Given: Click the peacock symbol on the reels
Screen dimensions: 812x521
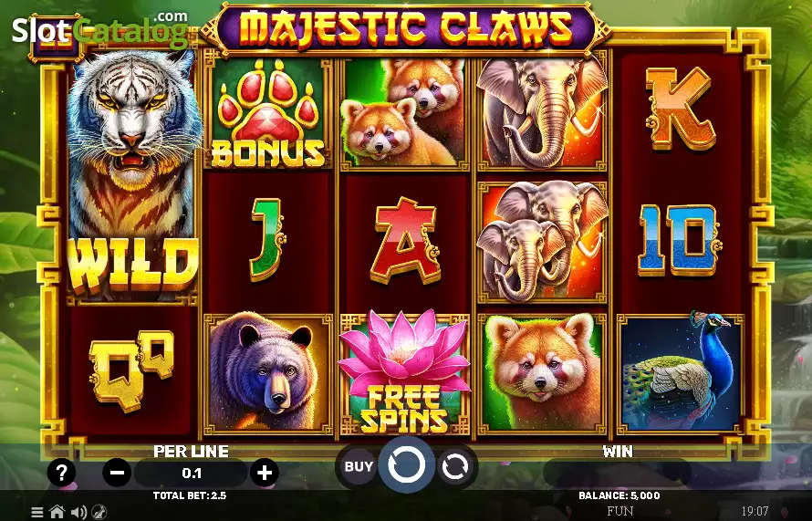Looking at the screenshot, I should 681,372.
